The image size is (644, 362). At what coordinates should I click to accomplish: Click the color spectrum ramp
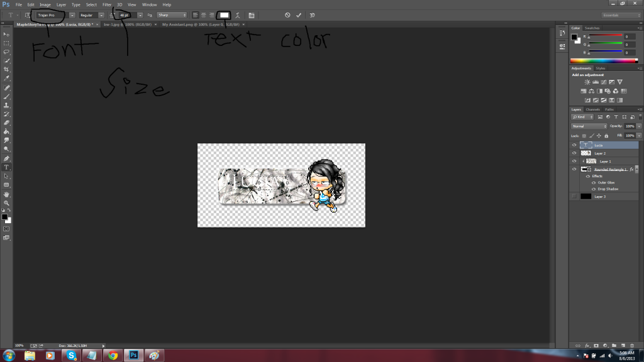604,61
